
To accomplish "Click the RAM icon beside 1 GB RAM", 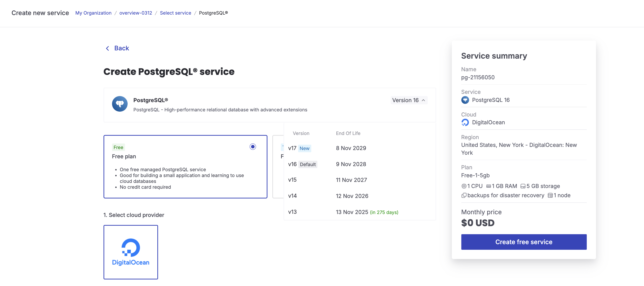I will [x=489, y=186].
